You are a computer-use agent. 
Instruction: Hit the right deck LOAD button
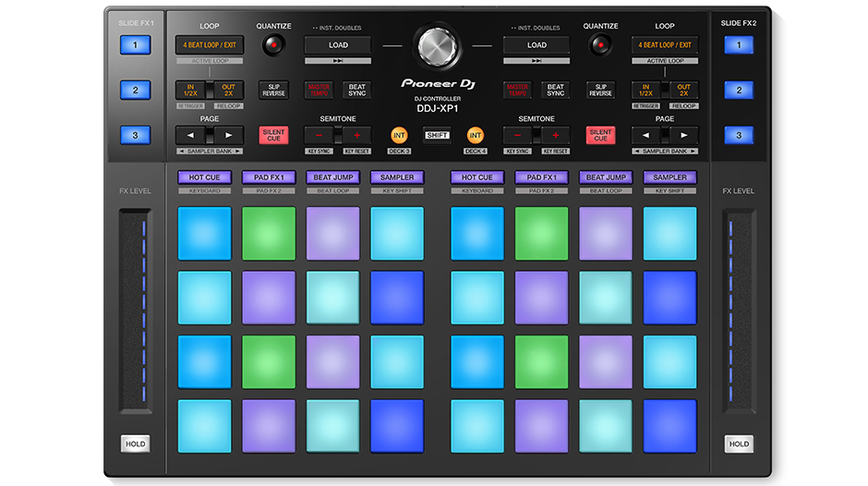tap(536, 45)
